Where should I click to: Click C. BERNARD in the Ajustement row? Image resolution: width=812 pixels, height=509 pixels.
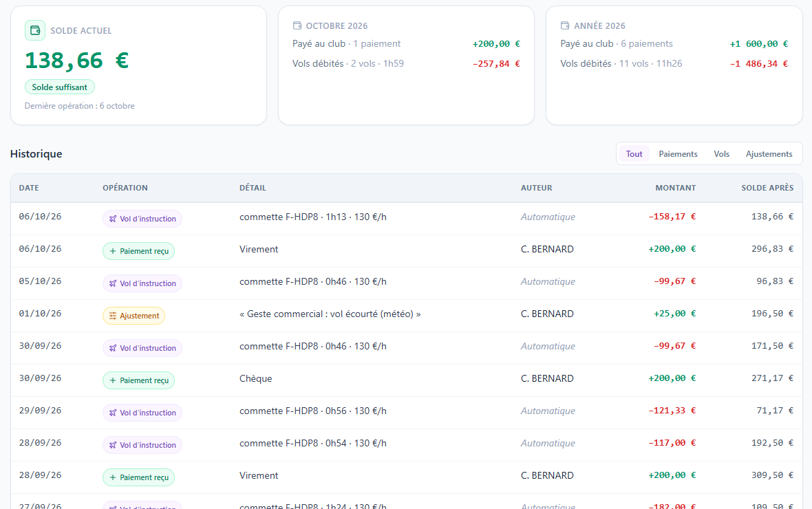[x=547, y=314]
